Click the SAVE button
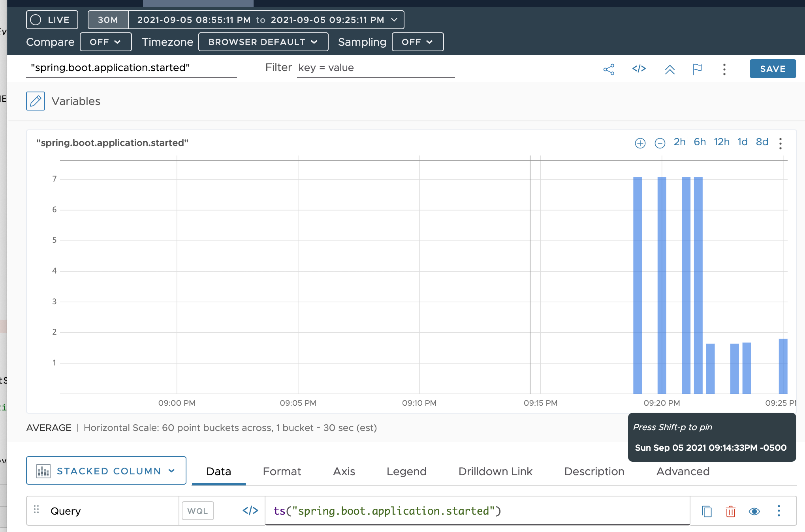This screenshot has height=532, width=805. [x=772, y=69]
